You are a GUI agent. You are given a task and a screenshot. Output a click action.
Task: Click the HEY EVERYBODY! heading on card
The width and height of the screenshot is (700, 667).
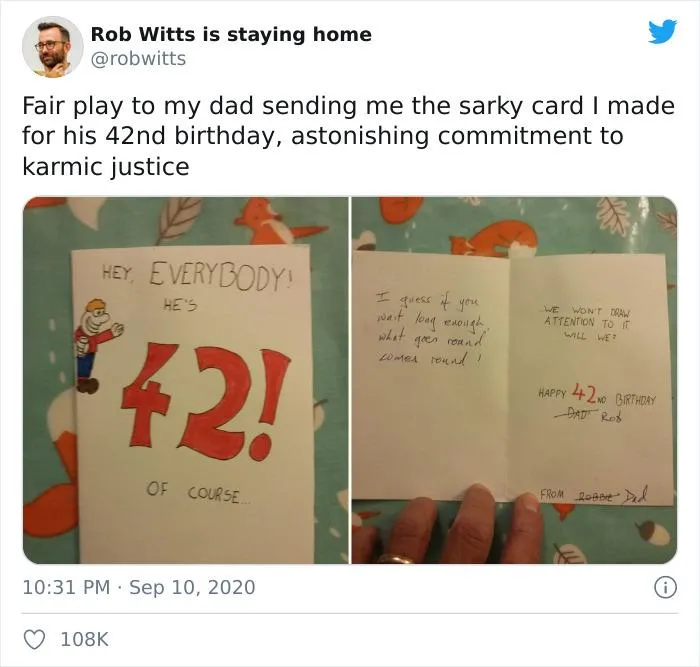[197, 275]
